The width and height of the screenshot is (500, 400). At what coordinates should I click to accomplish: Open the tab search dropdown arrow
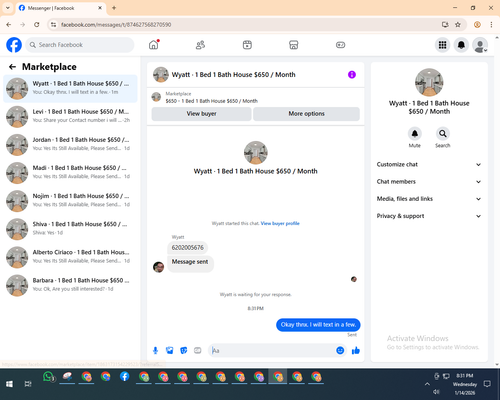pyautogui.click(x=7, y=8)
